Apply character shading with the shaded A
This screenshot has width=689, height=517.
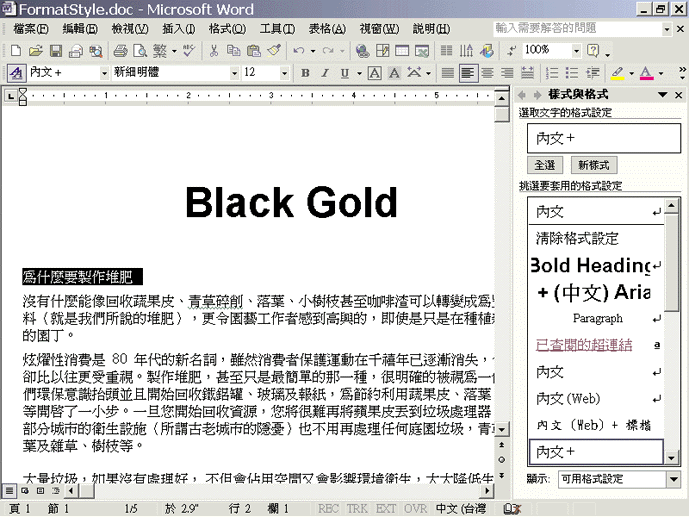click(x=394, y=73)
